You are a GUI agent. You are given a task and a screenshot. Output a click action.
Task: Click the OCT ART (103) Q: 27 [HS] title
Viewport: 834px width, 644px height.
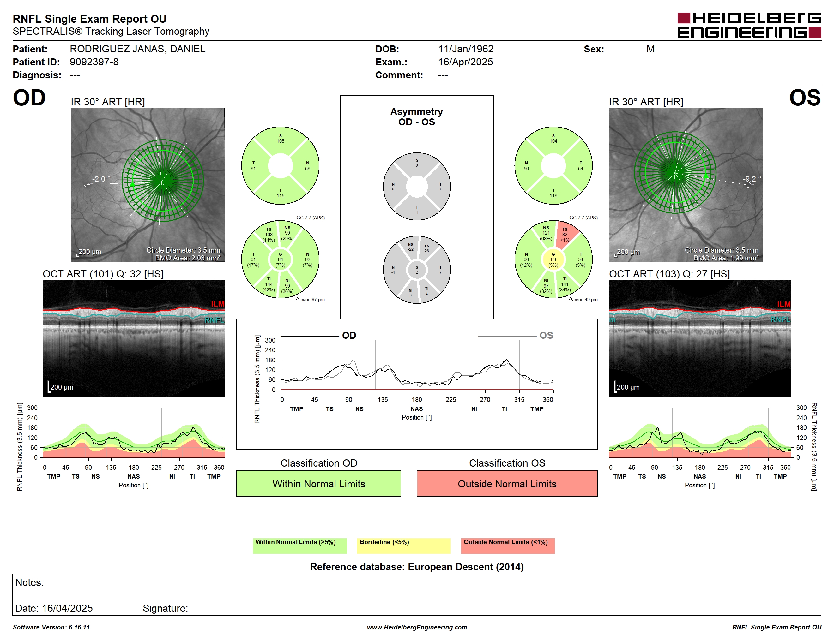point(669,274)
